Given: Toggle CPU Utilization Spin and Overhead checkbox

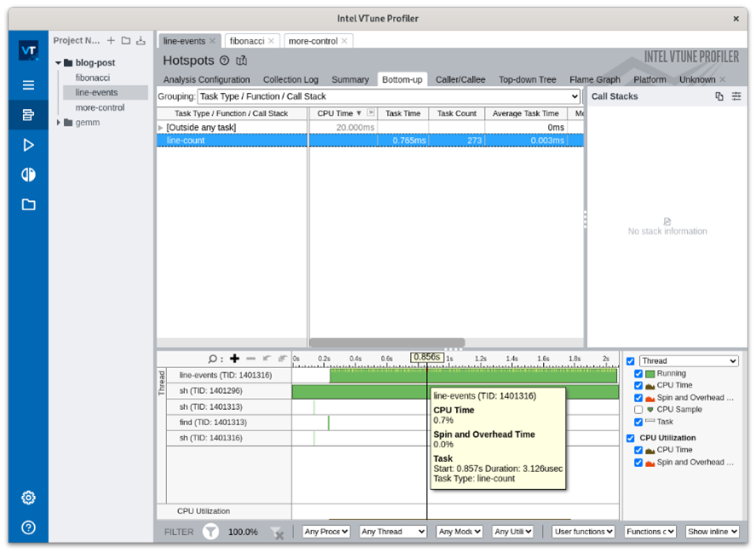Looking at the screenshot, I should pyautogui.click(x=638, y=463).
